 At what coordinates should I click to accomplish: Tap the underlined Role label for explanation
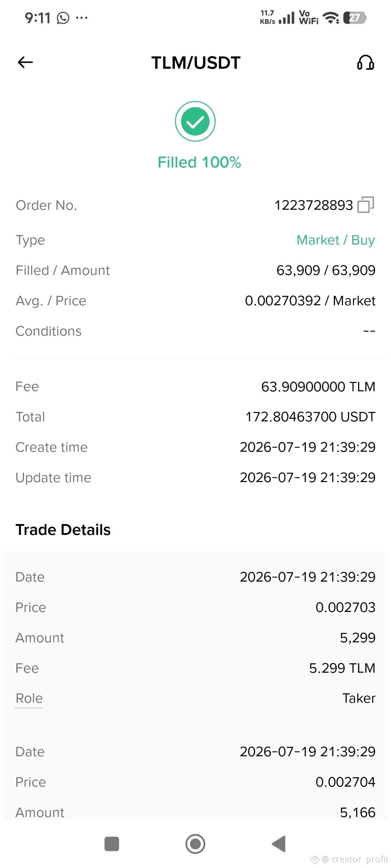pos(29,698)
